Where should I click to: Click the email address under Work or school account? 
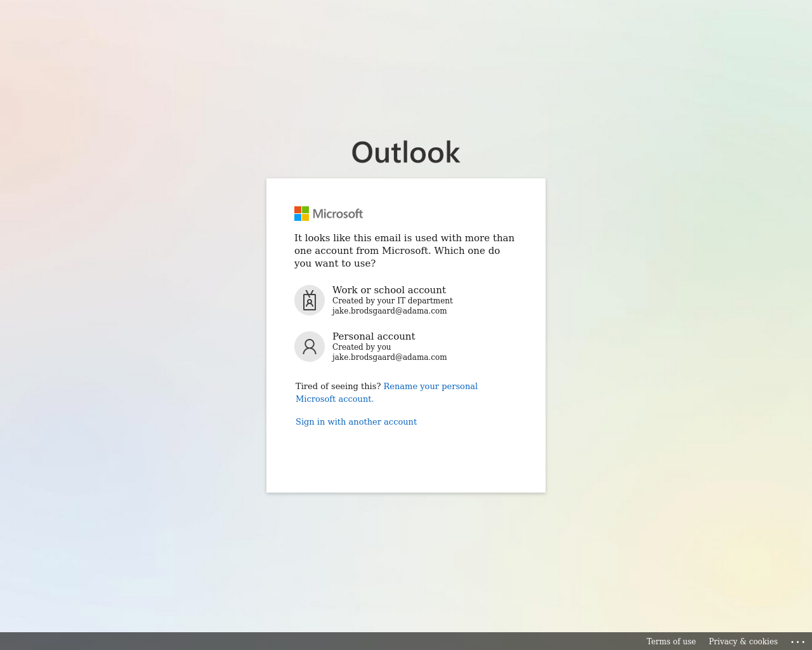(x=390, y=311)
